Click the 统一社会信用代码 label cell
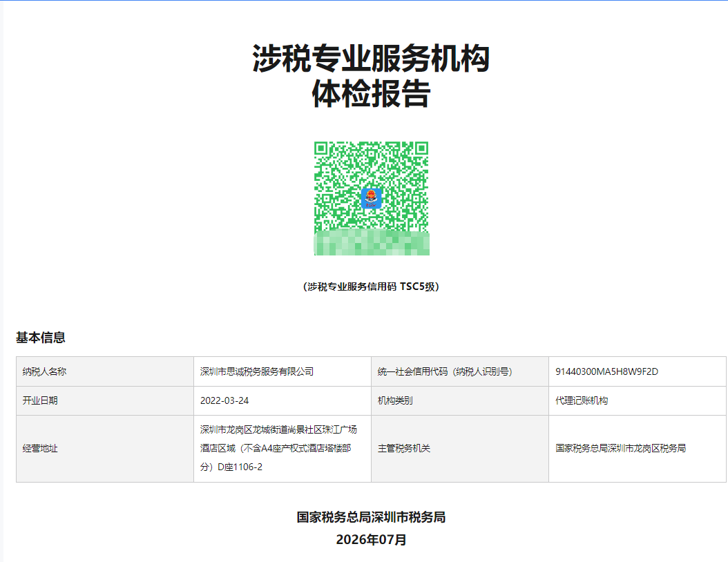728x562 pixels. [x=460, y=371]
